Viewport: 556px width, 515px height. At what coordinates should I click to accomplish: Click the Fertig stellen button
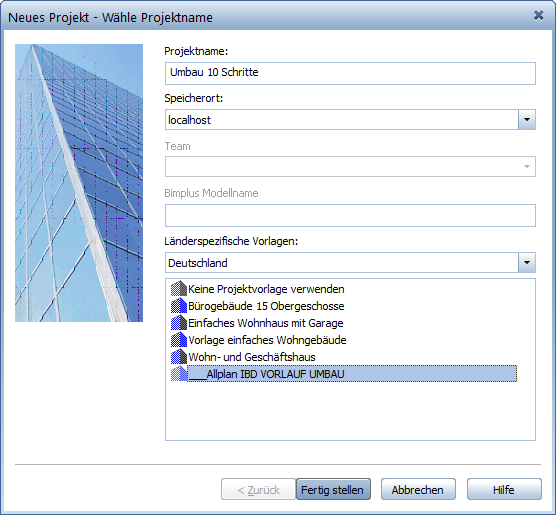333,489
